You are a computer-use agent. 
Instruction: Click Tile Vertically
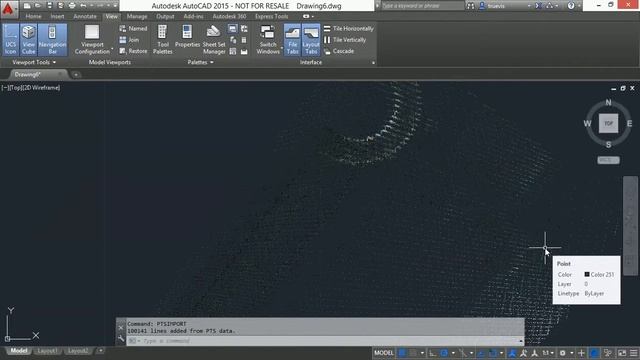(x=345, y=40)
